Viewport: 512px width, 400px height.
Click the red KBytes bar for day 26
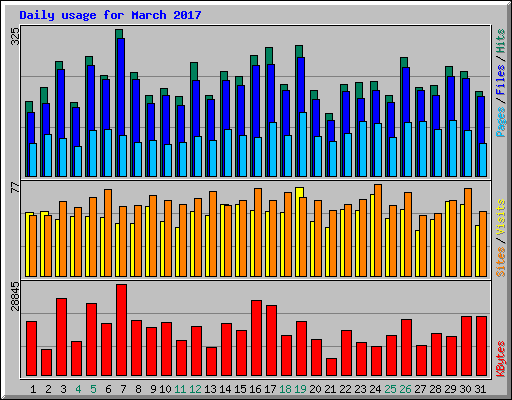click(x=406, y=348)
